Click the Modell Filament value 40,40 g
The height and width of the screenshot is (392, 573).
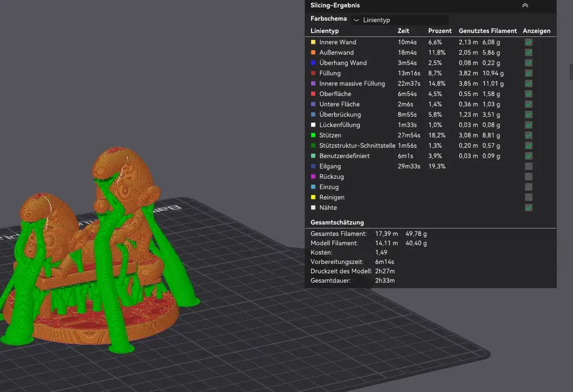(416, 243)
